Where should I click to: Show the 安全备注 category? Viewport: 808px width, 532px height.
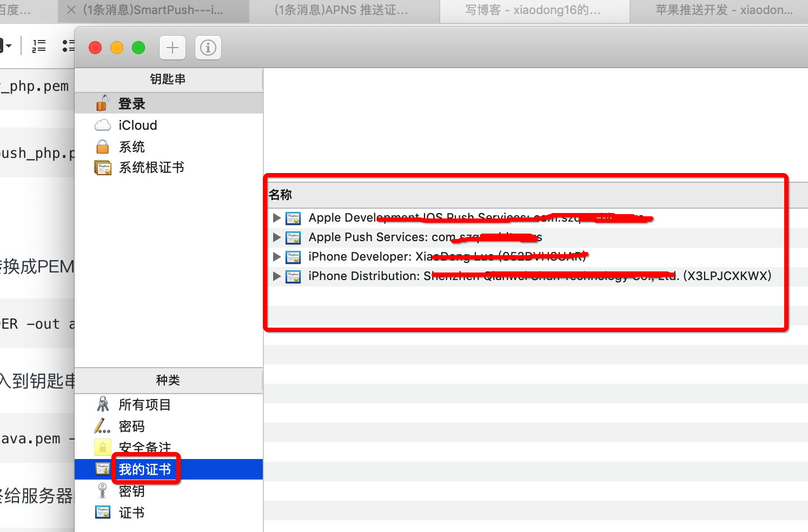tap(169, 448)
